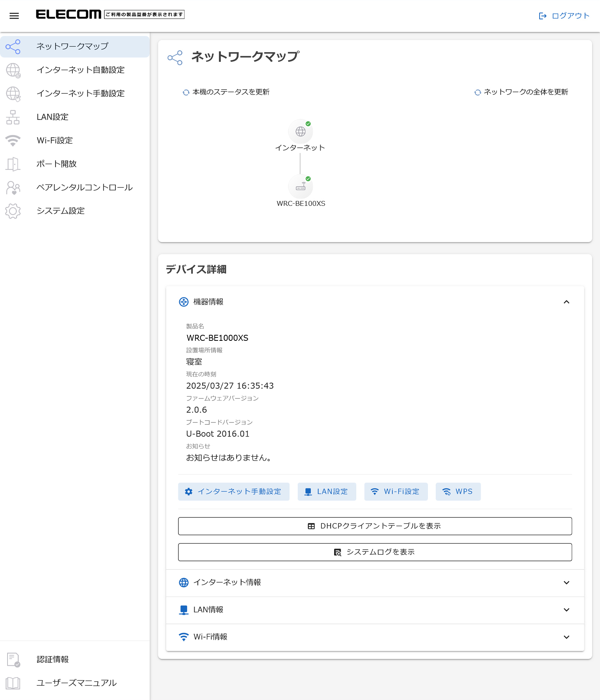This screenshot has height=700, width=600.
Task: Click the WPS button
Action: click(x=458, y=492)
